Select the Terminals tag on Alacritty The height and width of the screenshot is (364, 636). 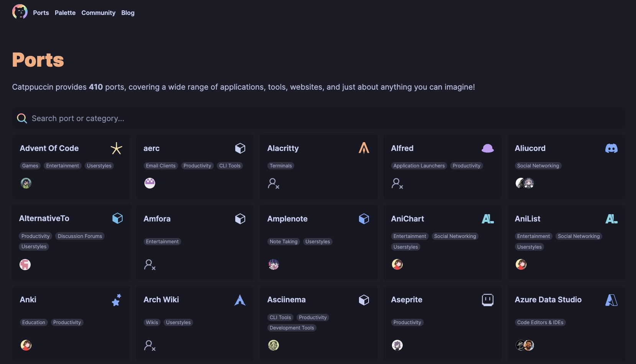[281, 166]
